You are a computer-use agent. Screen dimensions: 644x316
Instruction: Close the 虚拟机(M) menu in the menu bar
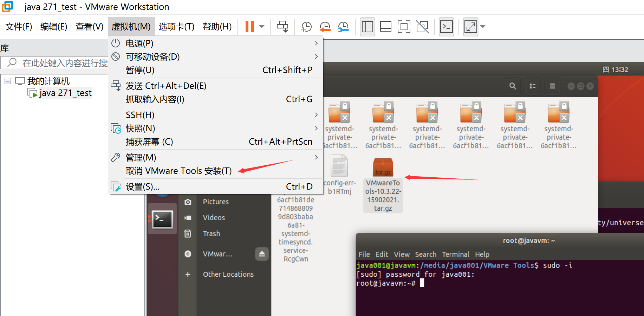tap(131, 27)
